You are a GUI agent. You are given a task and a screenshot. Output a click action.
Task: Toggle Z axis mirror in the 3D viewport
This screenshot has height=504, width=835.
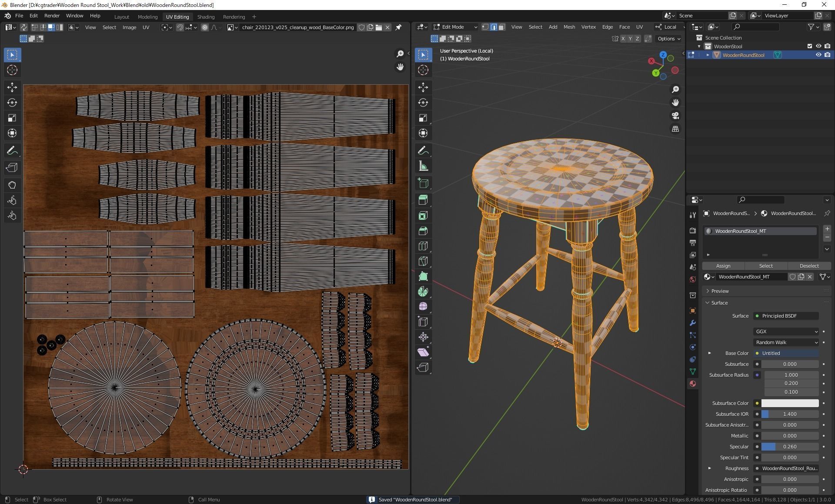coord(638,39)
